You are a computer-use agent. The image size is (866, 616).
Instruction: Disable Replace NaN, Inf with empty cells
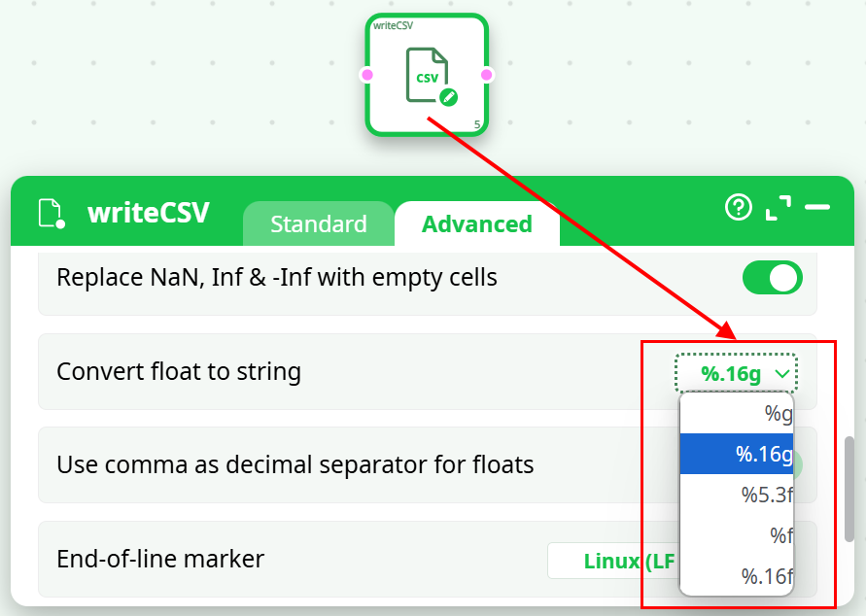(x=773, y=278)
